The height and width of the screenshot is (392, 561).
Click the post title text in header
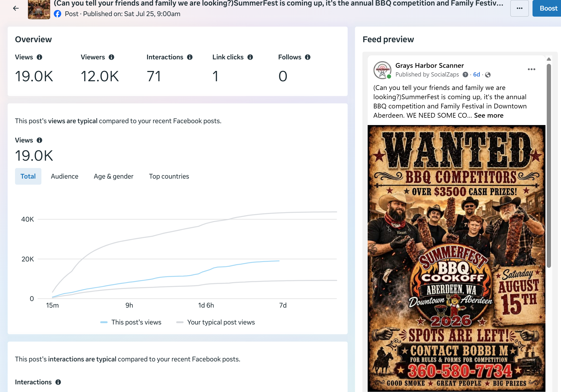click(279, 3)
